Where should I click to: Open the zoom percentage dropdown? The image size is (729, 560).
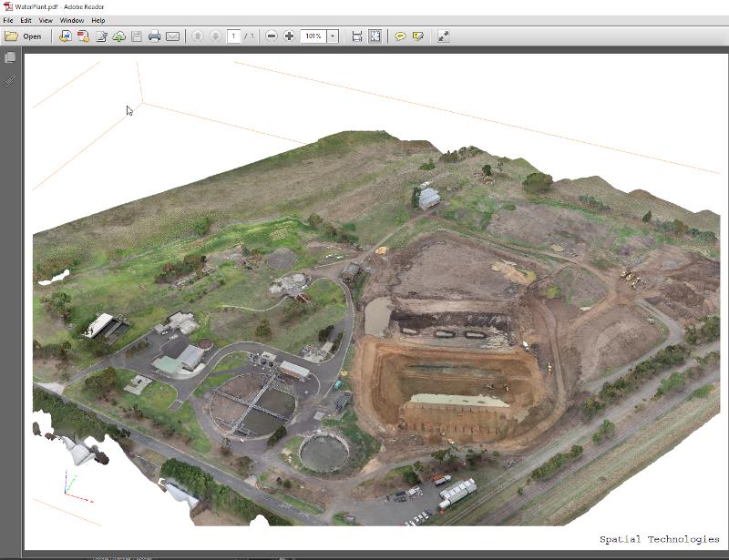[x=332, y=36]
